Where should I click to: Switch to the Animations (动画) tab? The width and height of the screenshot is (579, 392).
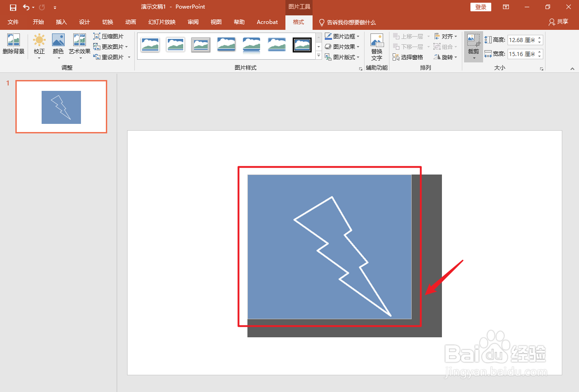click(x=131, y=22)
